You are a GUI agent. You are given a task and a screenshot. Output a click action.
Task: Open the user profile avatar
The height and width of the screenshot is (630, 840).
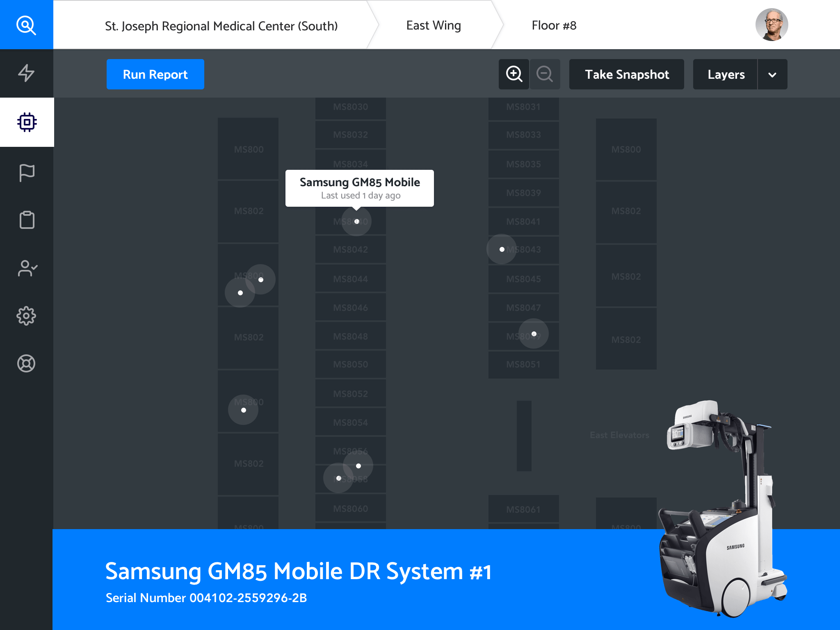click(772, 25)
